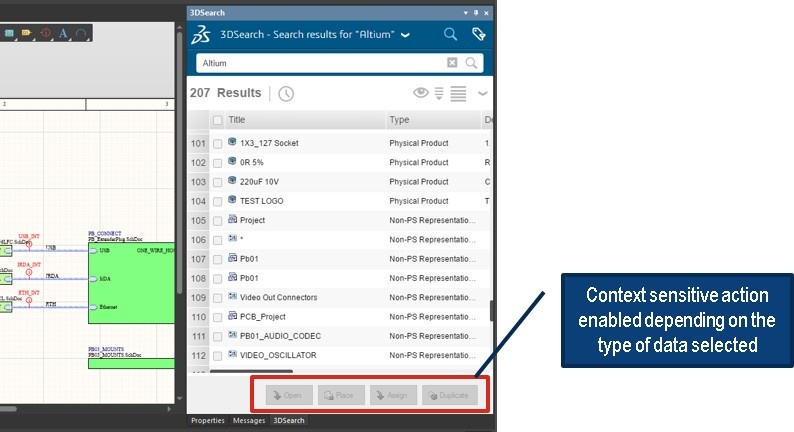The width and height of the screenshot is (794, 432).
Task: Click the 207 Results count label
Action: [225, 93]
